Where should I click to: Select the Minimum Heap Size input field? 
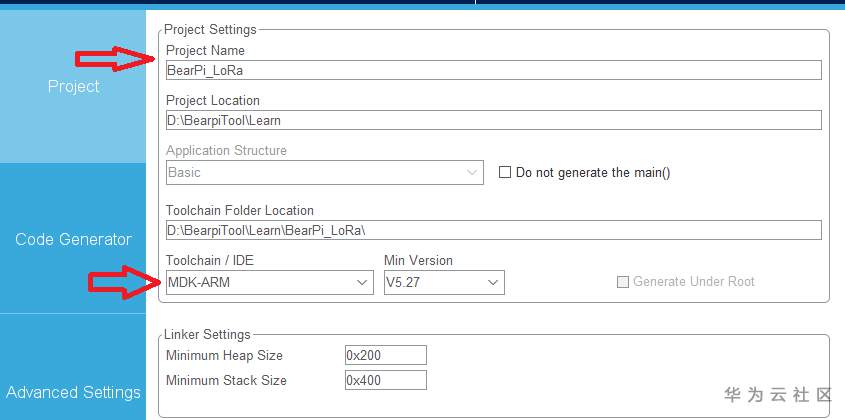tap(385, 355)
